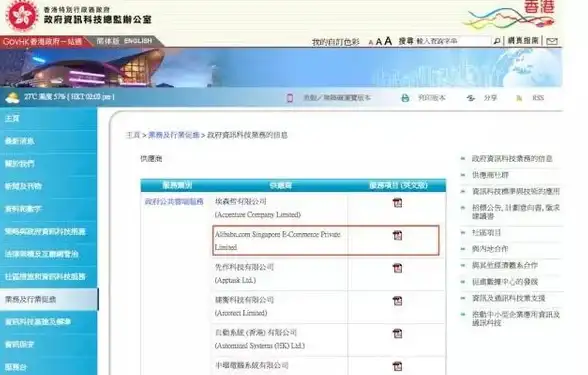The image size is (588, 375).
Task: Click the RSS text link
Action: 538,98
